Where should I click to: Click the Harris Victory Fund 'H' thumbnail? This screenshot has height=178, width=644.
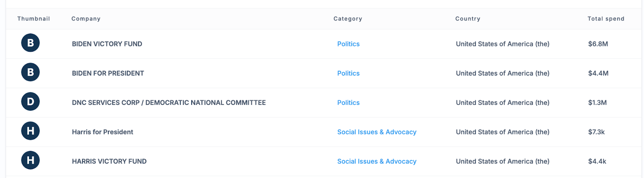coord(31,160)
